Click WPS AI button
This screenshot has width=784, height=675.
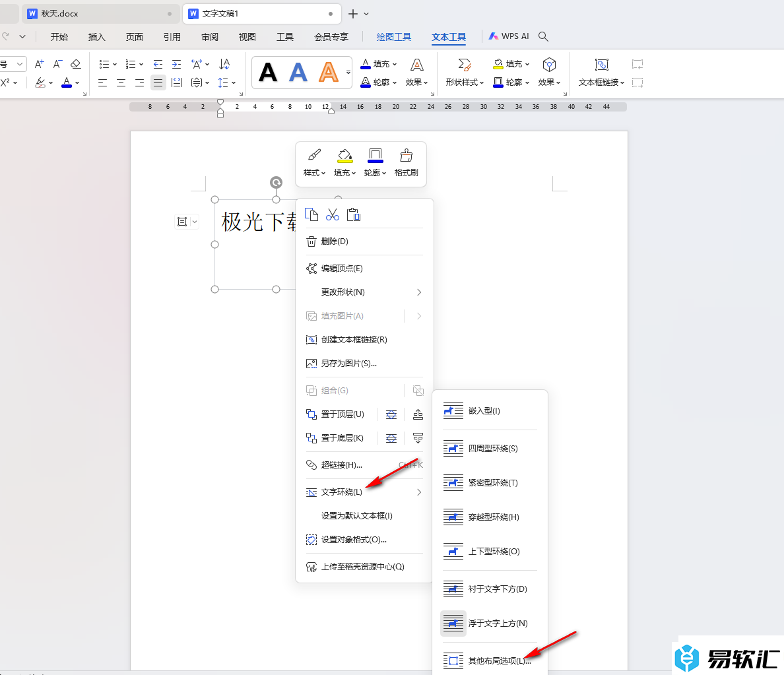[x=509, y=36]
